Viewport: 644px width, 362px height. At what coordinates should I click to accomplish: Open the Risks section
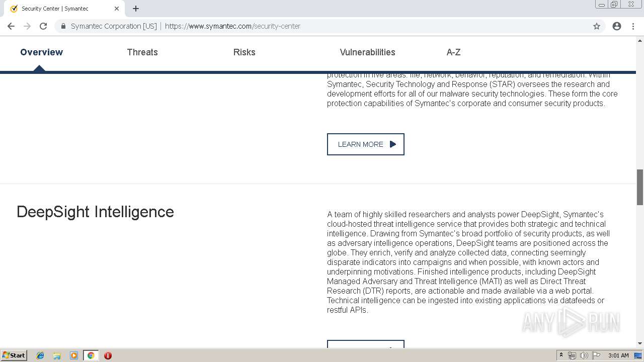point(245,52)
